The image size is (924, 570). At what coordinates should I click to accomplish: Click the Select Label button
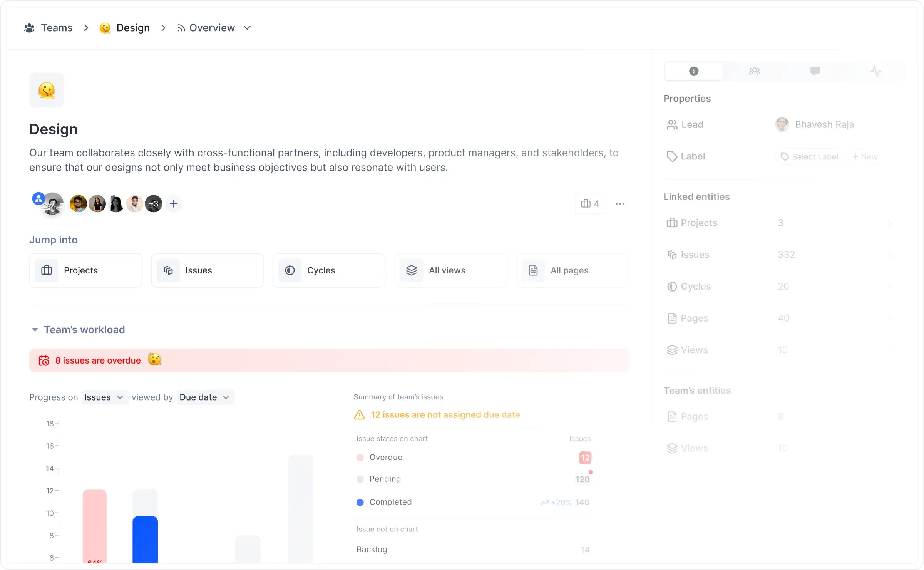pos(809,157)
